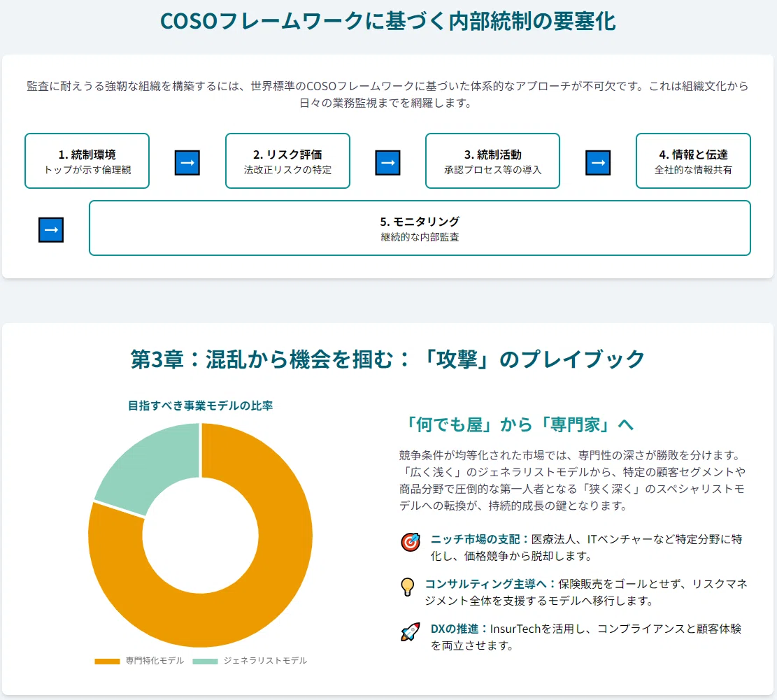Image resolution: width=777 pixels, height=700 pixels.
Task: Select the 1. 統制環境 step box
Action: point(87,161)
